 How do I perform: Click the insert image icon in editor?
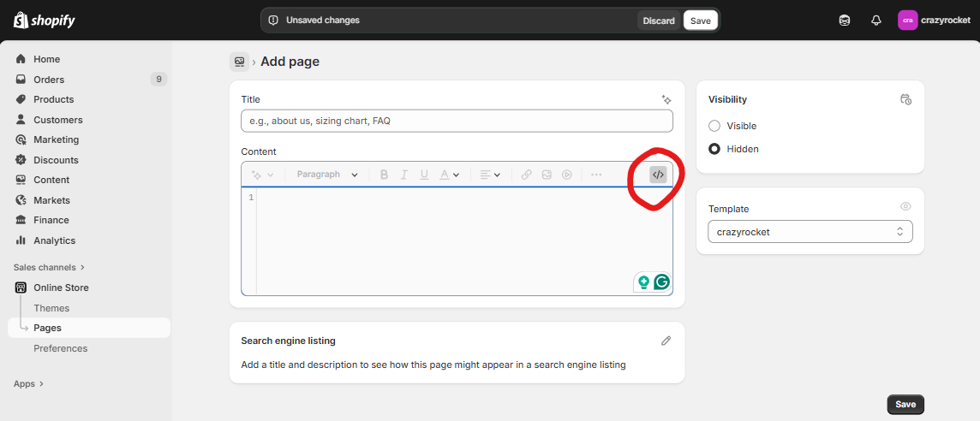pos(547,175)
